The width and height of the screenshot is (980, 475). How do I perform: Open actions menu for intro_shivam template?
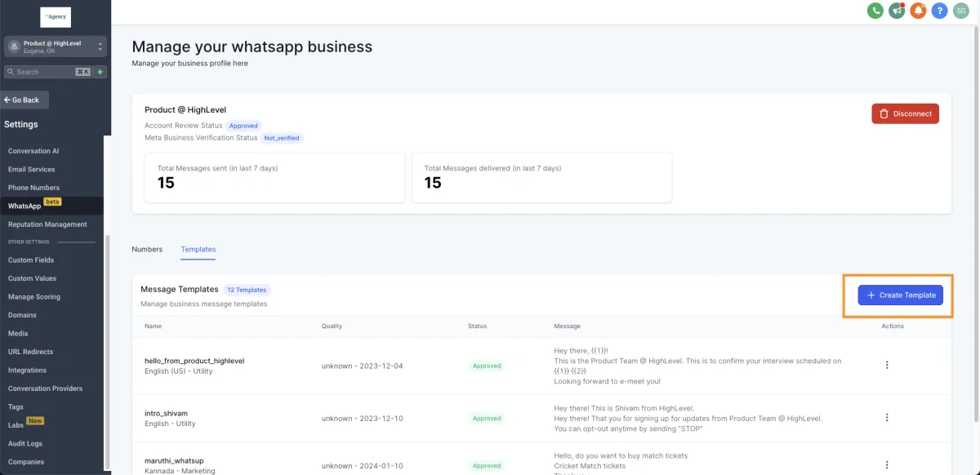pyautogui.click(x=887, y=417)
